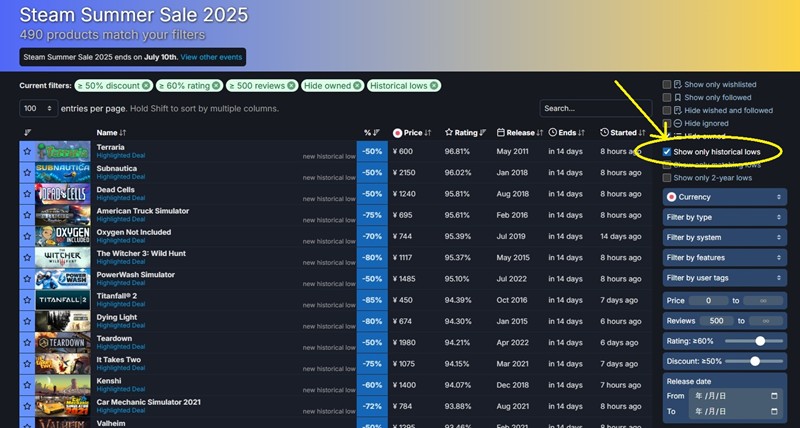
Task: Open the Filter by system dropdown
Action: pos(724,237)
